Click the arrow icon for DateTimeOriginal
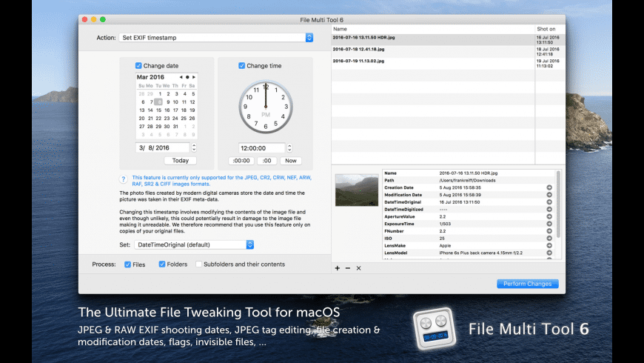 (x=549, y=202)
